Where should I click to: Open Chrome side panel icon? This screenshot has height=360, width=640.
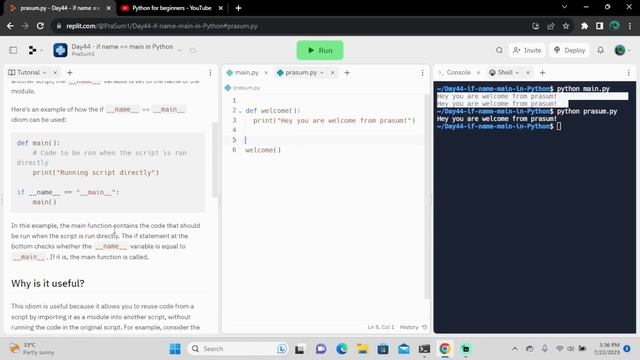coord(599,26)
